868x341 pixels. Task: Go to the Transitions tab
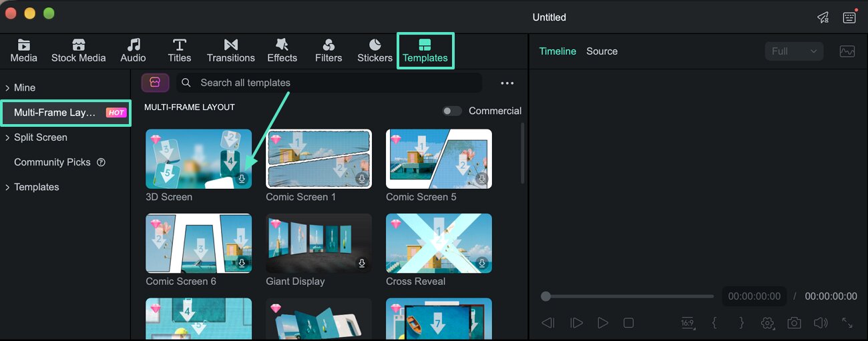coord(231,51)
